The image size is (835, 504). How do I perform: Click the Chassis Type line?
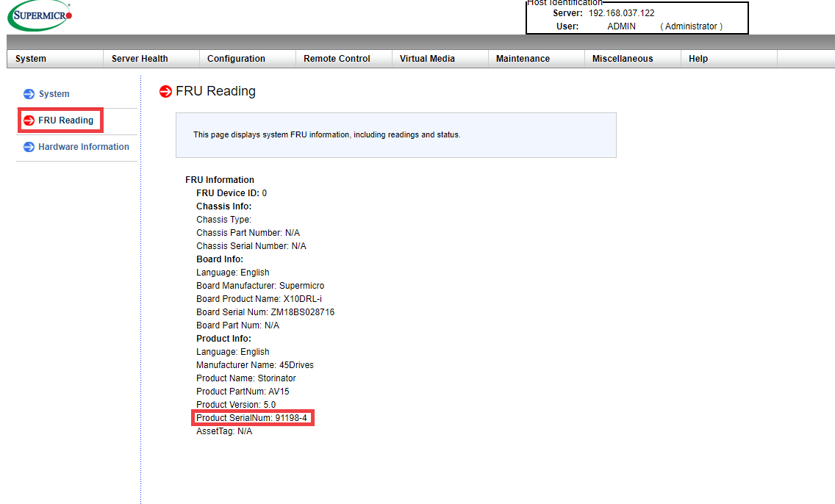pos(223,220)
